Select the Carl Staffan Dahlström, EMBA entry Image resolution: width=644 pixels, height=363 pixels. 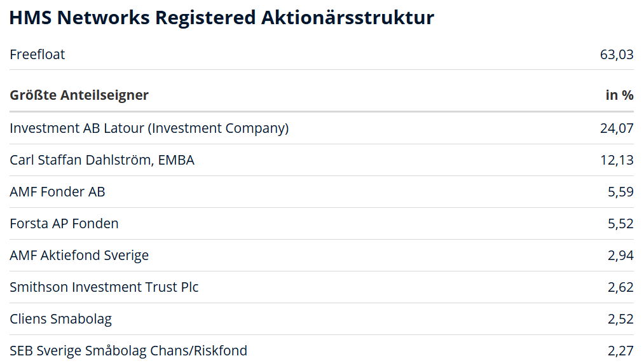pyautogui.click(x=102, y=160)
